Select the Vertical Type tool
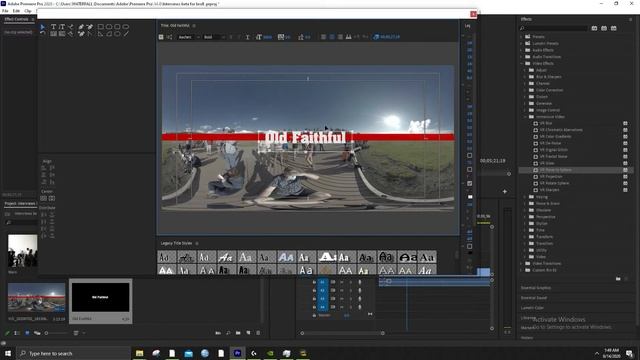 point(62,27)
